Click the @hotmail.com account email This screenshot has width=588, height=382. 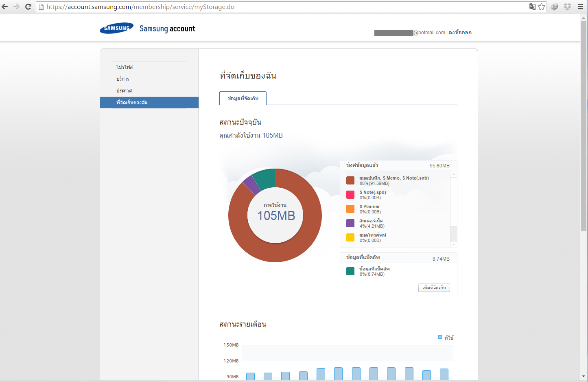410,33
